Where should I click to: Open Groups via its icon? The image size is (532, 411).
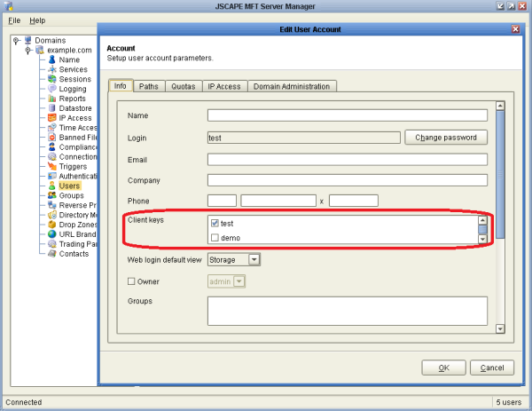[52, 195]
